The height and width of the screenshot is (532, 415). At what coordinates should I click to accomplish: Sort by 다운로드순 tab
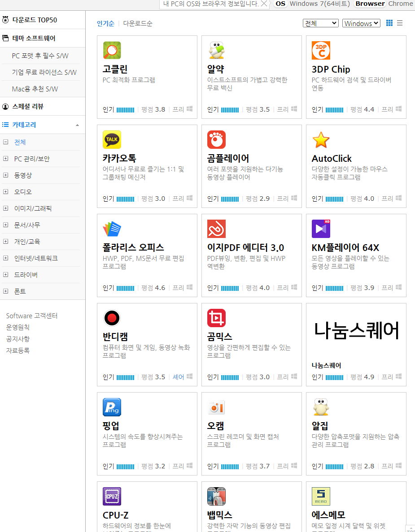click(138, 23)
